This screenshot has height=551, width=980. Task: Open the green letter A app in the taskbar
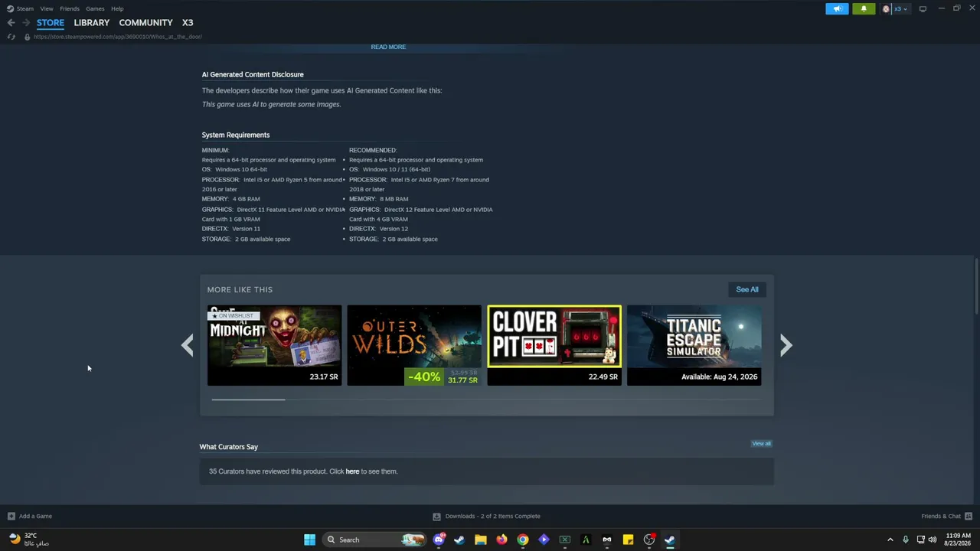(x=586, y=540)
